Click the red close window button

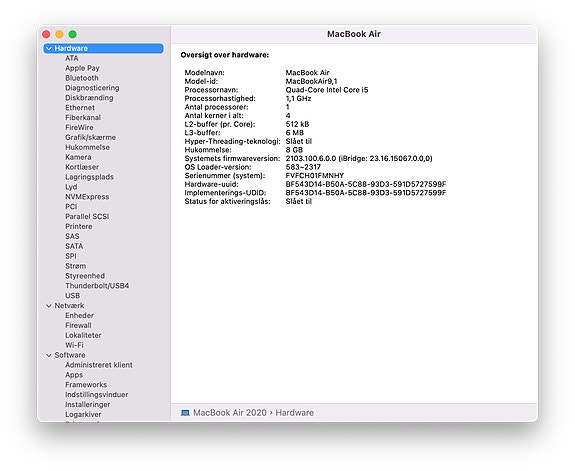pyautogui.click(x=46, y=34)
